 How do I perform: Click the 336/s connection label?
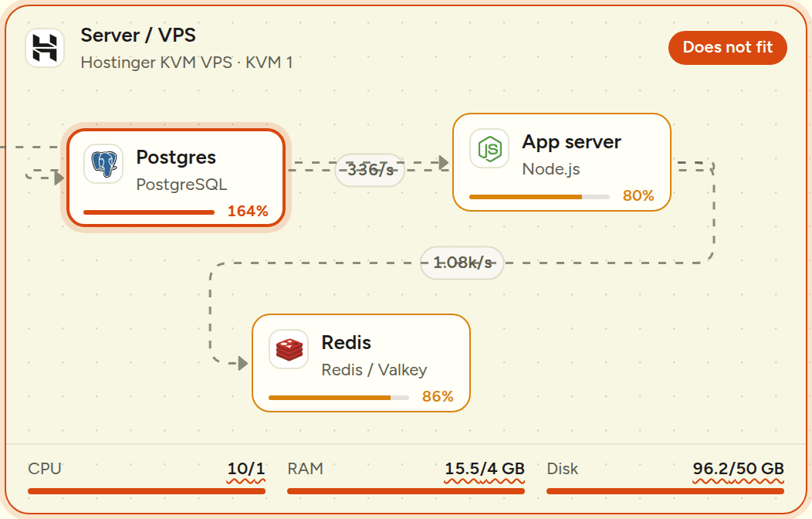coord(370,170)
